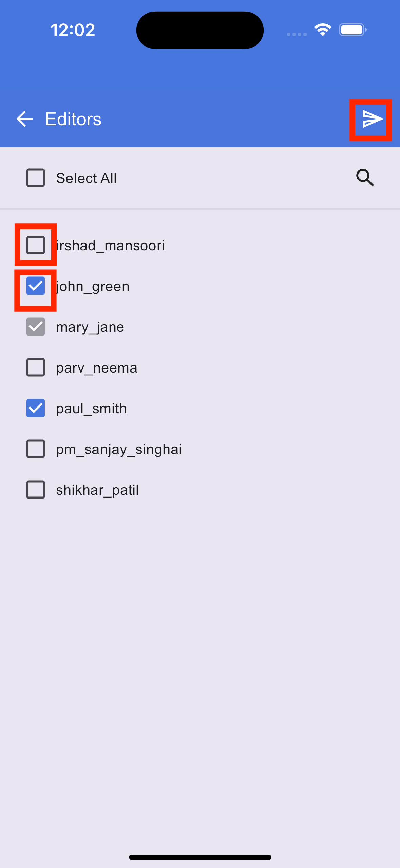The height and width of the screenshot is (868, 400).
Task: Tap the pm_sanjay_singhai name
Action: tap(119, 450)
